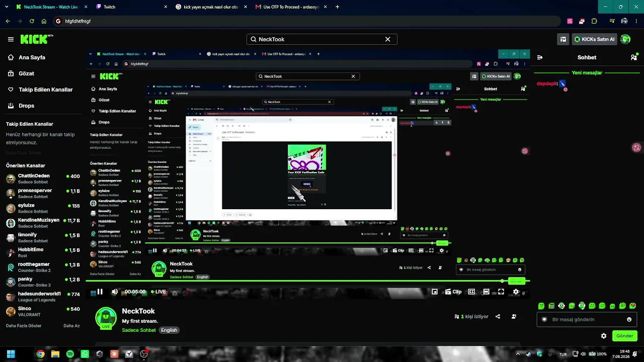Open WhatsApp from taskbar
The width and height of the screenshot is (644, 362).
(85, 354)
